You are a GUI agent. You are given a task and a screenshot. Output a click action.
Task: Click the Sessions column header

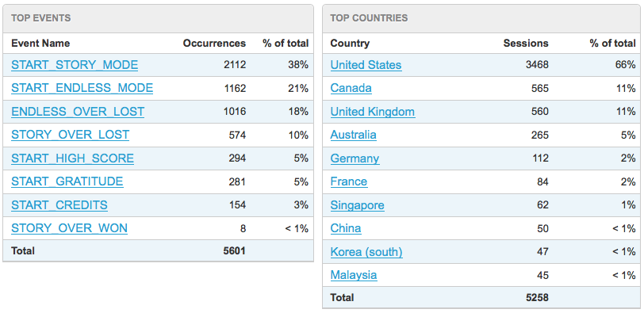[526, 43]
